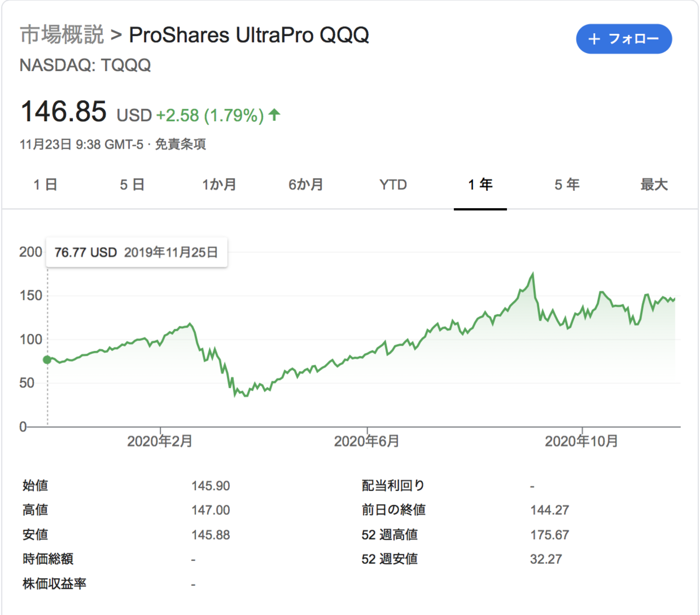Select the 1年 range tab

[x=480, y=185]
